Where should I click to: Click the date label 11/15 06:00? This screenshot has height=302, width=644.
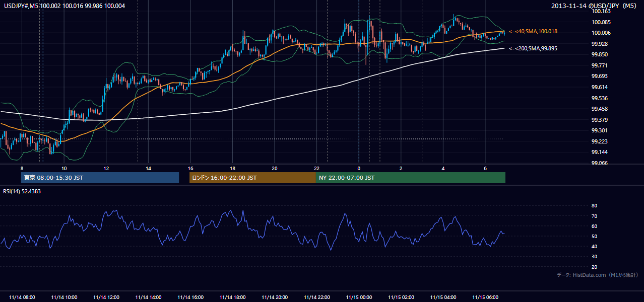[485, 297]
